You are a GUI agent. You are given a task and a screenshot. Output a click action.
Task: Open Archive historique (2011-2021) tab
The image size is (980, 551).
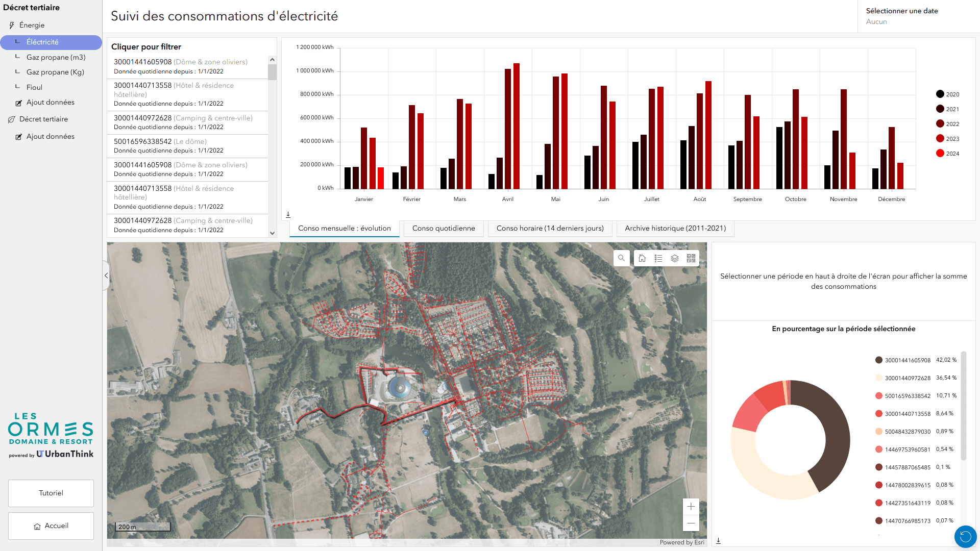click(675, 228)
